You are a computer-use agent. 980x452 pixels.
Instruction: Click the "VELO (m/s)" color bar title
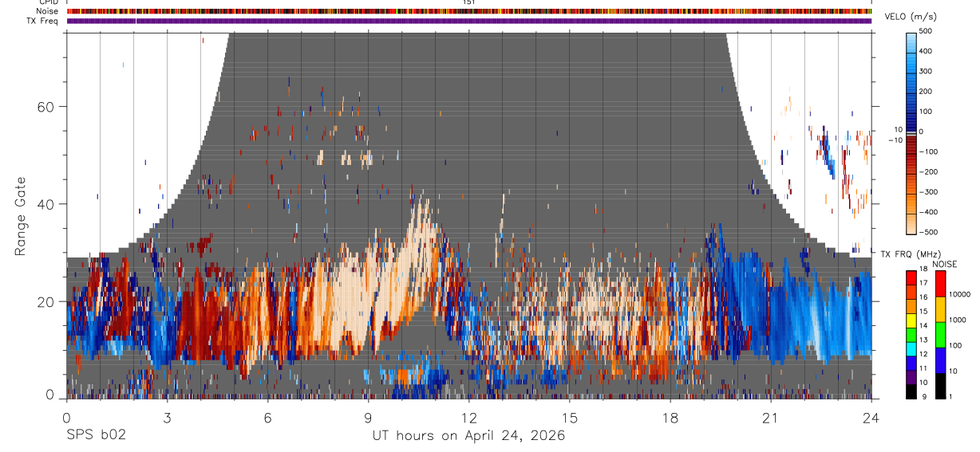911,17
